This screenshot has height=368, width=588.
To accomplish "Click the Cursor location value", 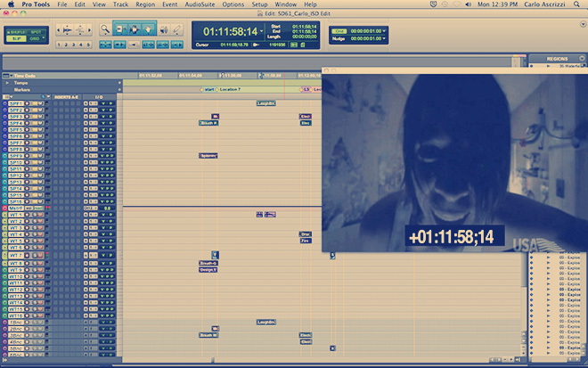I will point(234,45).
